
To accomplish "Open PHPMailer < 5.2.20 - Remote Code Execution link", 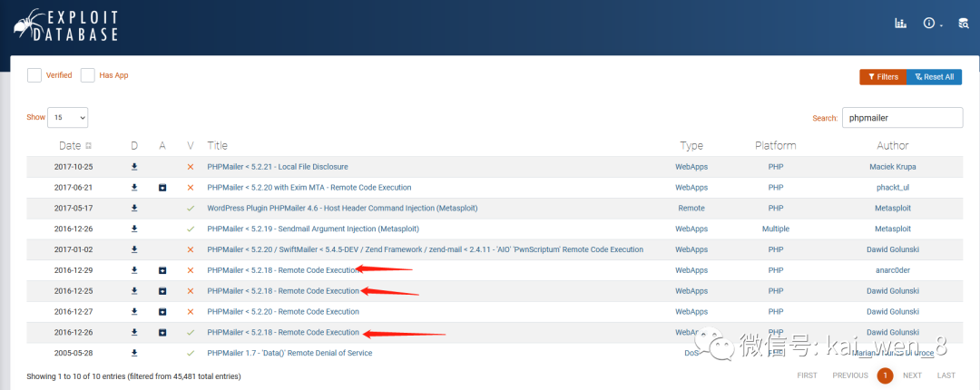I will click(283, 311).
